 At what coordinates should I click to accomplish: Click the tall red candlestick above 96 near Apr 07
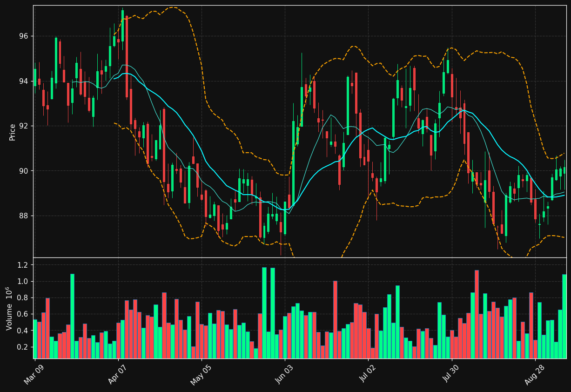click(x=127, y=56)
